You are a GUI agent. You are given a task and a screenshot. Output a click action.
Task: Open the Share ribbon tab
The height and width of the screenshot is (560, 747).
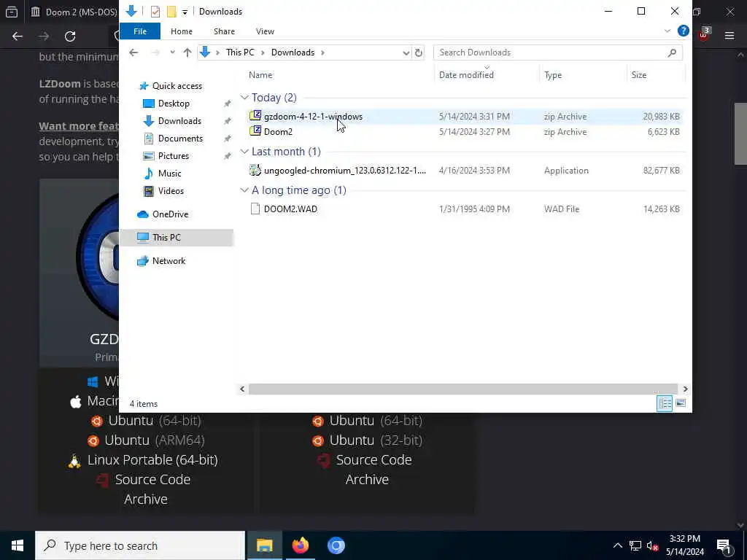pos(224,31)
